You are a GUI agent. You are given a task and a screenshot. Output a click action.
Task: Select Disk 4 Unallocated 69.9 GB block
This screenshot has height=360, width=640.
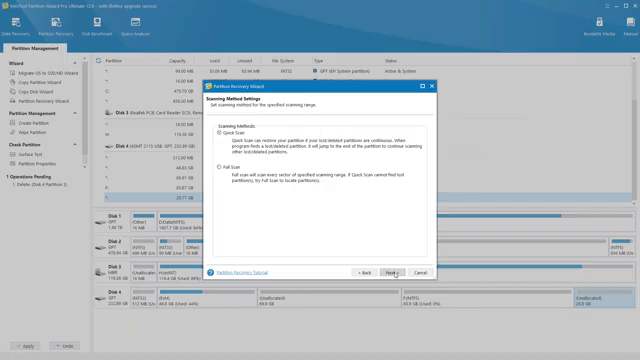pos(329,298)
